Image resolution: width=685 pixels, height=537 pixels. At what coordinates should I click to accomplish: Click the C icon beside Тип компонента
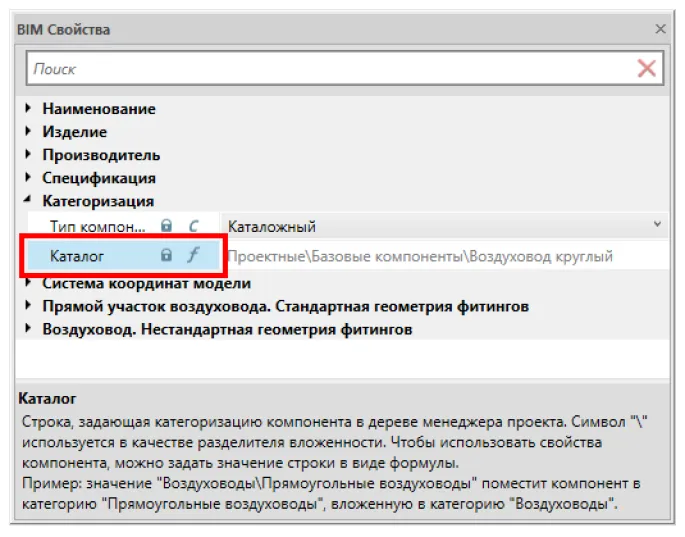[193, 227]
